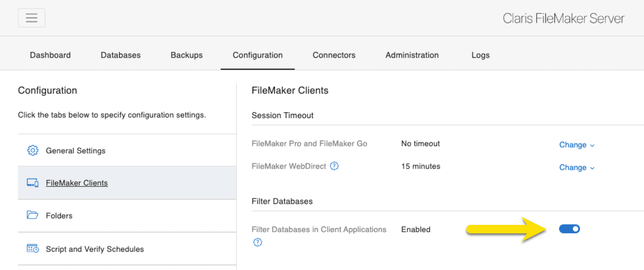The image size is (644, 270).
Task: Click the Session Timeout heading
Action: 282,115
